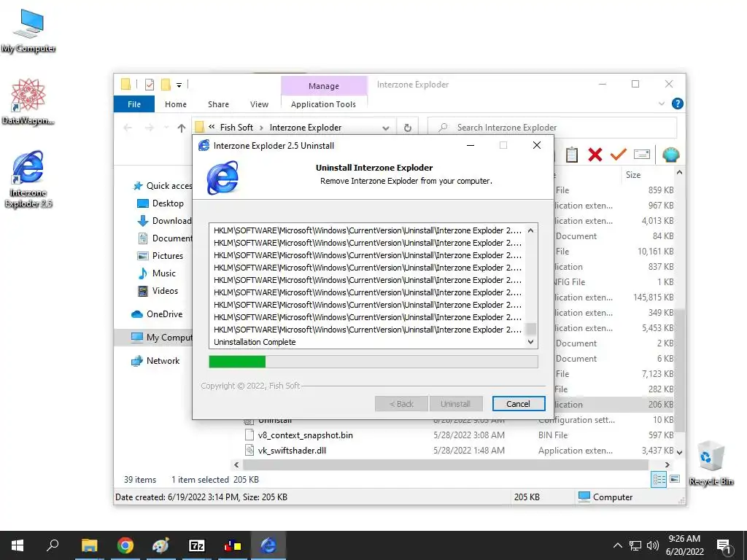Viewport: 747px width, 560px height.
Task: Click the clipboard paste icon in toolbar
Action: (x=572, y=155)
